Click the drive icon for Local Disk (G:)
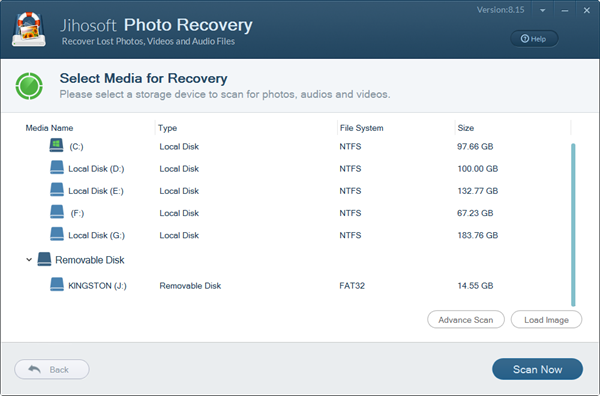Image resolution: width=600 pixels, height=396 pixels. coord(57,234)
